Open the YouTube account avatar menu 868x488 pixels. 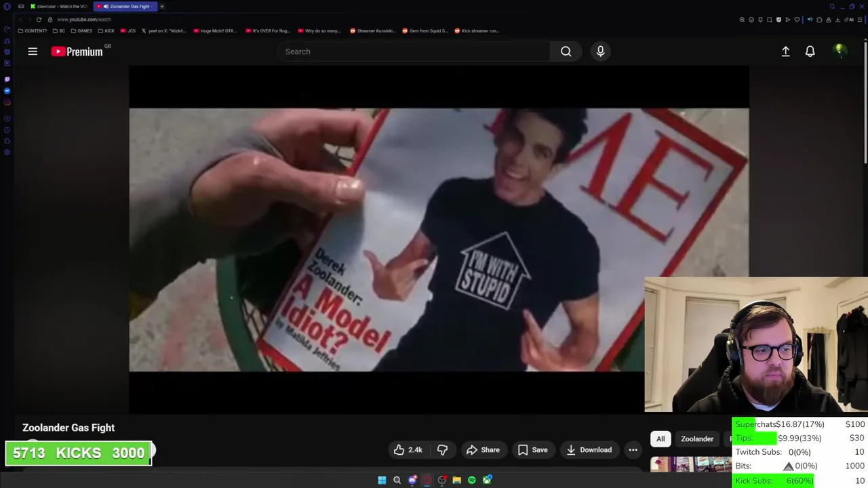pos(839,52)
